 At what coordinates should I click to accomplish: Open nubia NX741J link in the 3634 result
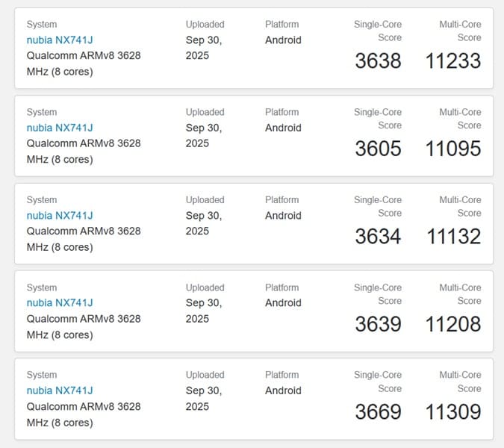[60, 216]
